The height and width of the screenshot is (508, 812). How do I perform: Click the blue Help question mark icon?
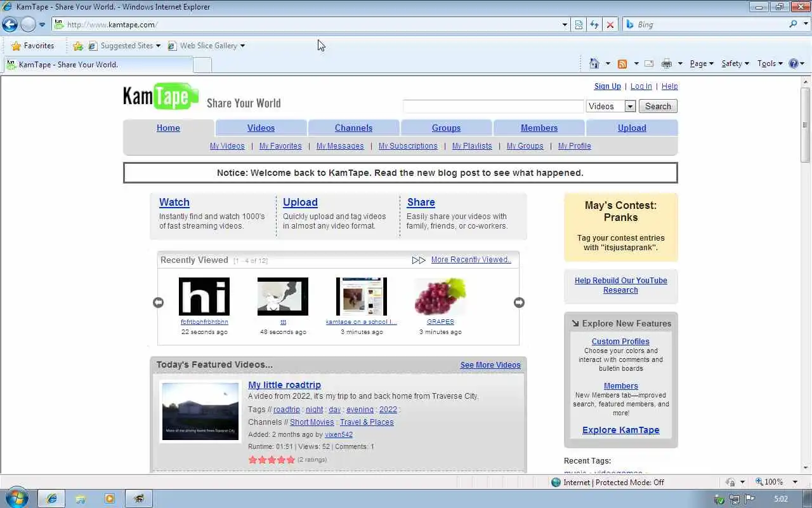point(794,63)
